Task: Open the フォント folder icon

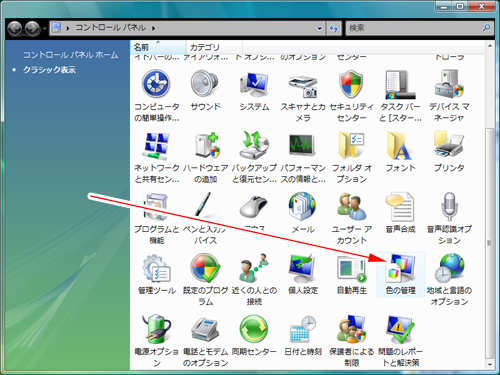Action: [399, 145]
